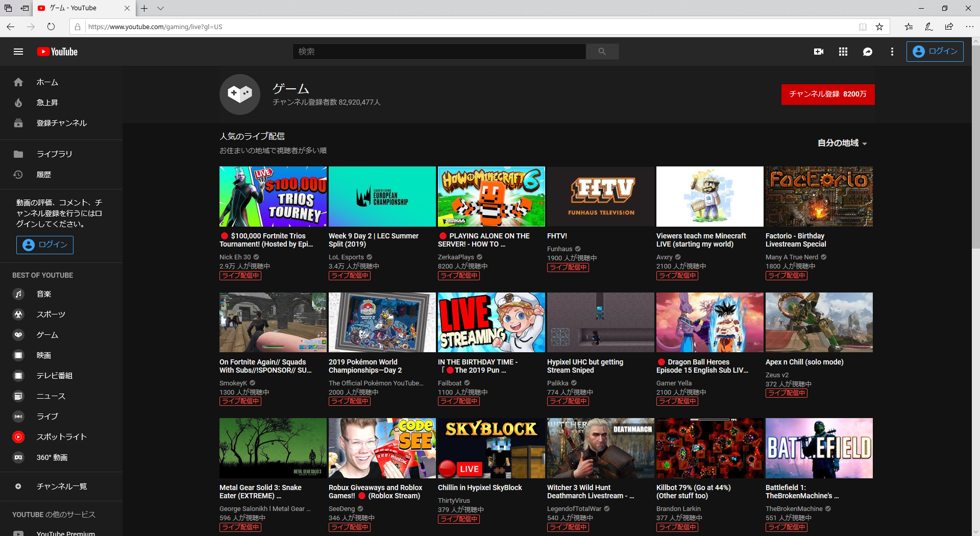This screenshot has width=980, height=536.
Task: Click sidebar ログイン button
Action: pos(45,245)
